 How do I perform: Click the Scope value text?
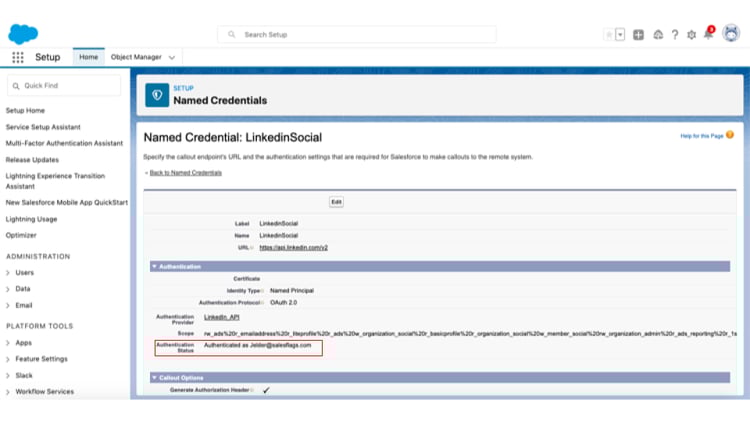[x=470, y=333]
